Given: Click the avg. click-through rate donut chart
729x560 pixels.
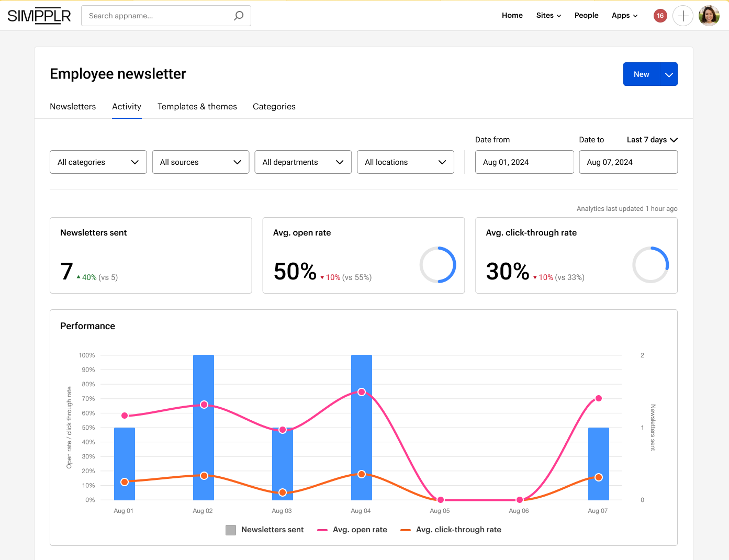Looking at the screenshot, I should pos(651,265).
